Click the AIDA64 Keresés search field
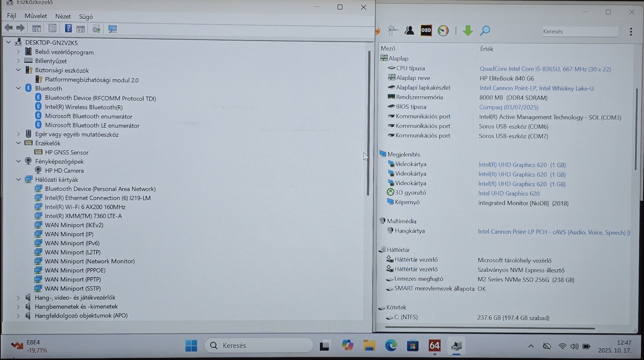 [580, 32]
